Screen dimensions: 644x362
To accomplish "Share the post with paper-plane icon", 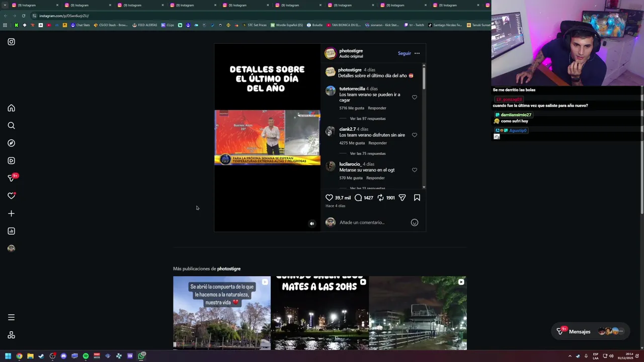I will coord(402,198).
